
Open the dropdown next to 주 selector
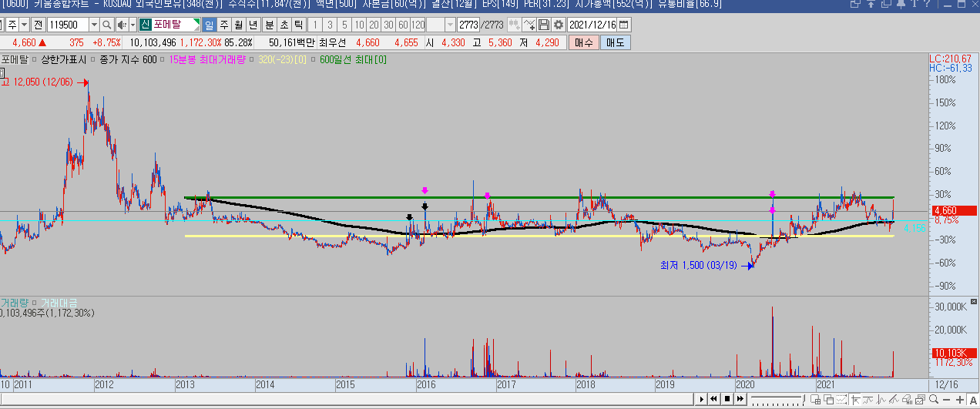coord(23,25)
